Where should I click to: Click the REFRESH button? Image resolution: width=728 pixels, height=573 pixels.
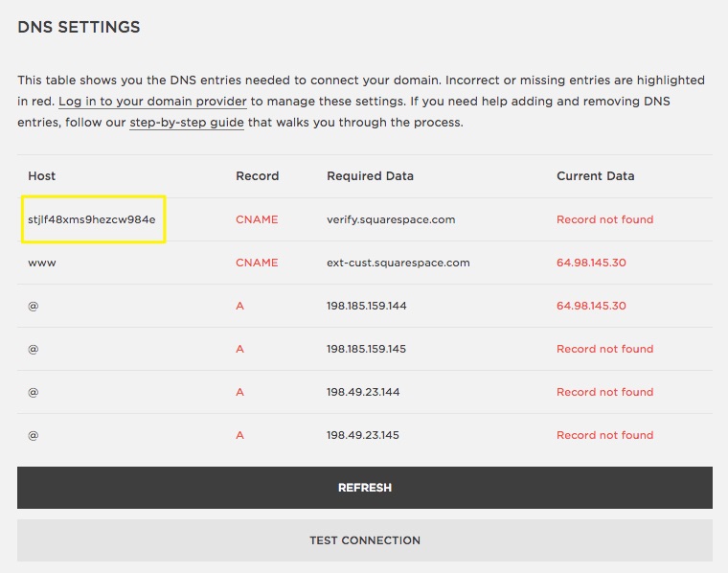[x=364, y=488]
